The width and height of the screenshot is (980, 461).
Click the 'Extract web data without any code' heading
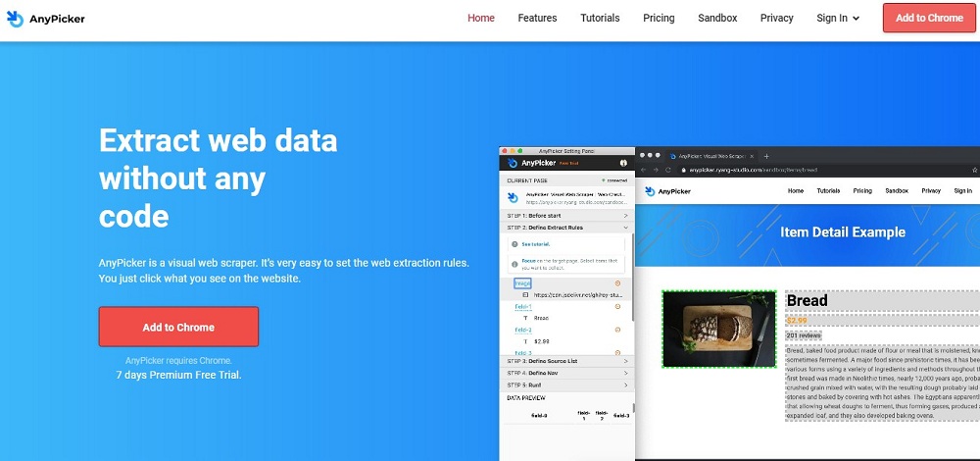point(218,179)
